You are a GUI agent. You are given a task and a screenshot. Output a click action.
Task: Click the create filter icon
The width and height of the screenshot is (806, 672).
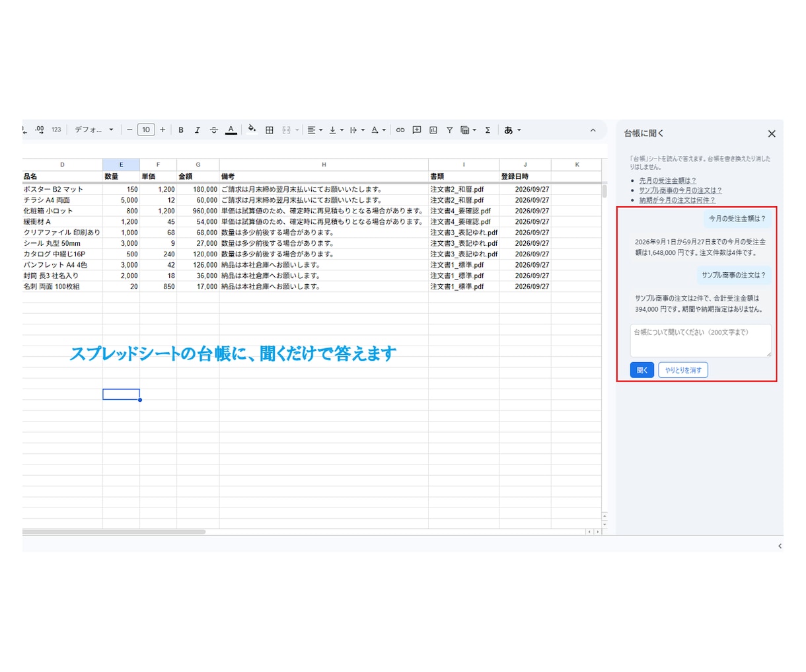449,130
